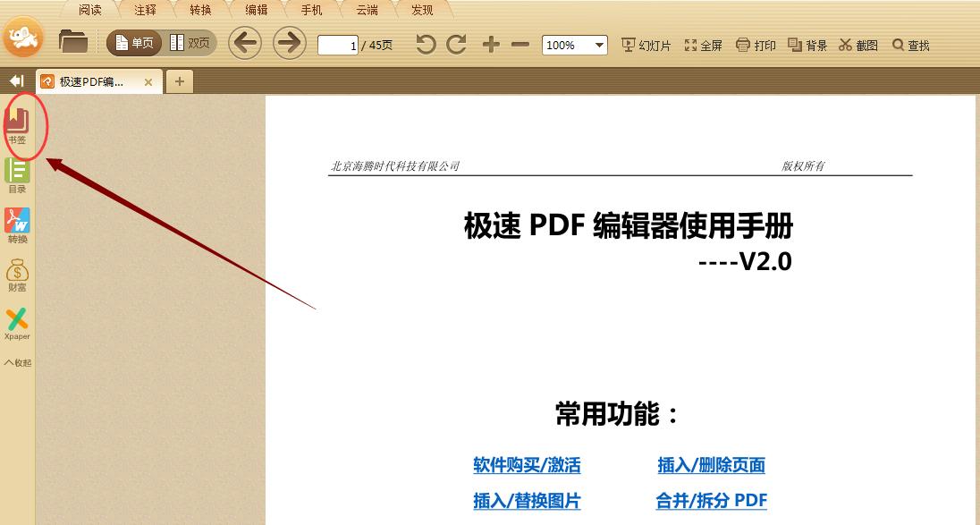Rotate page clockwise

[x=456, y=45]
